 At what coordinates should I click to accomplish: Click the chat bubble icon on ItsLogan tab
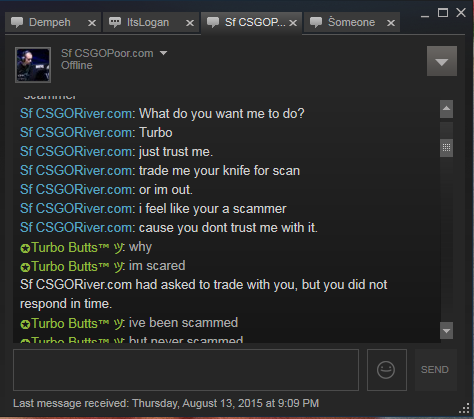tap(115, 22)
